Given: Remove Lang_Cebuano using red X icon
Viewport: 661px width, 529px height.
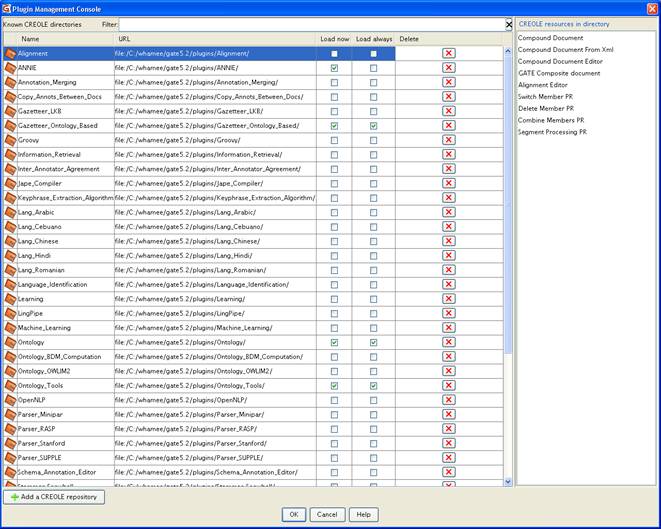Looking at the screenshot, I should (x=449, y=226).
